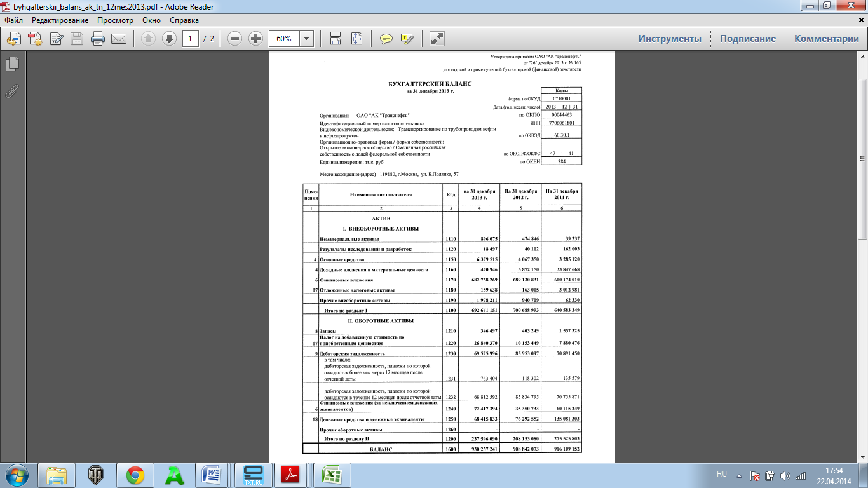The height and width of the screenshot is (488, 868).
Task: Launch World of Tanks taskbar icon
Action: pos(97,475)
